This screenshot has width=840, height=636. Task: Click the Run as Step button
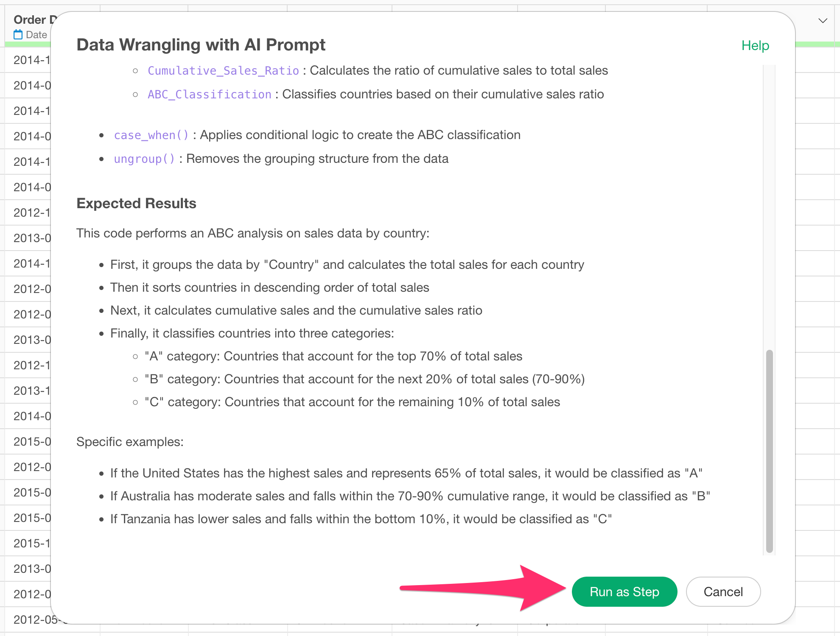click(x=624, y=591)
